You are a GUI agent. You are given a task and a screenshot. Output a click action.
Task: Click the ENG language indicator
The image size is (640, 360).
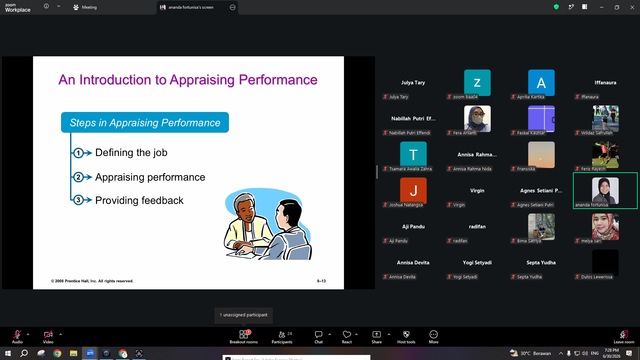595,353
